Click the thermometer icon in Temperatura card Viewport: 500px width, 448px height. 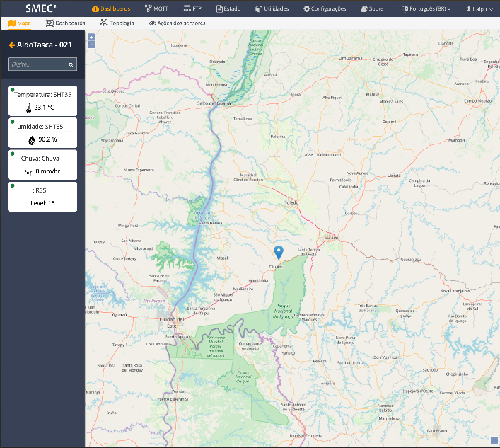(x=29, y=108)
